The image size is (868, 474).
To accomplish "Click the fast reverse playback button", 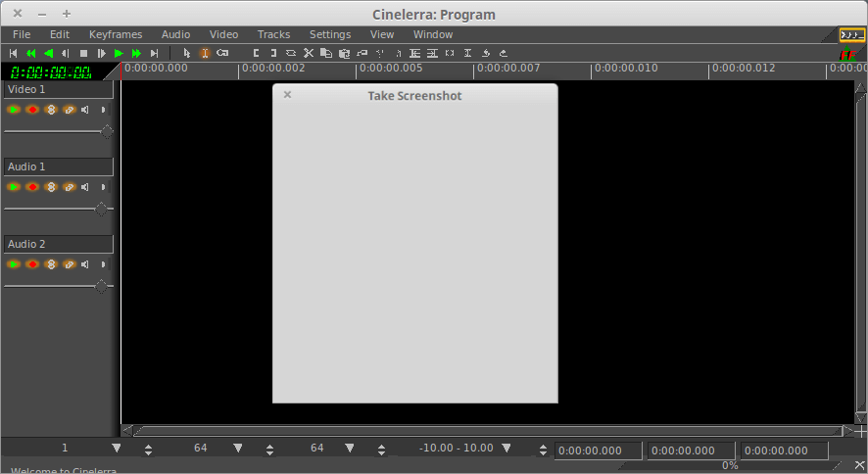I will 31,53.
